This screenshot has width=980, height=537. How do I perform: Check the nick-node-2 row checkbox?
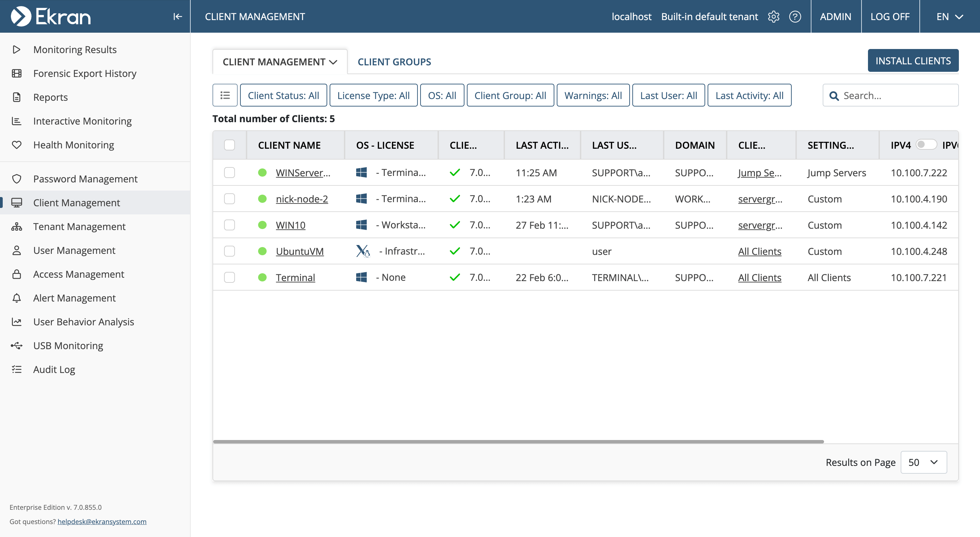[230, 199]
